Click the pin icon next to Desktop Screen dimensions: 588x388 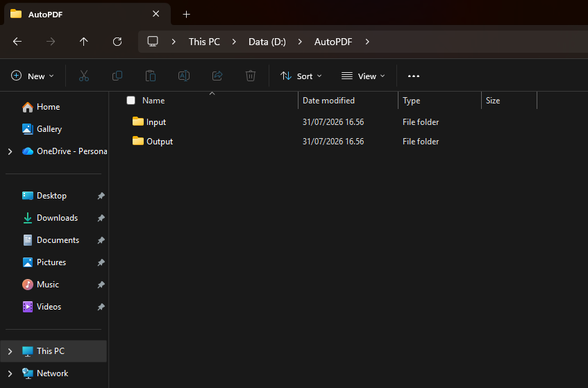coord(101,196)
